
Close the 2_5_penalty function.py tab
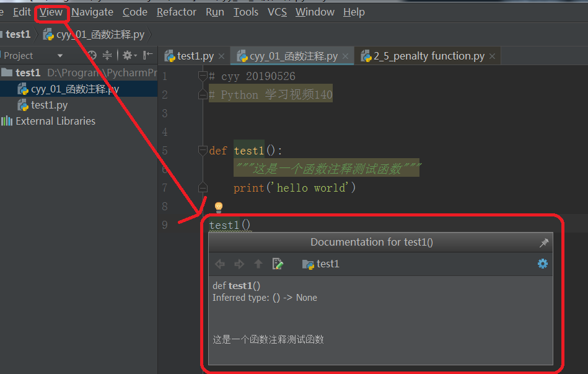coord(492,56)
